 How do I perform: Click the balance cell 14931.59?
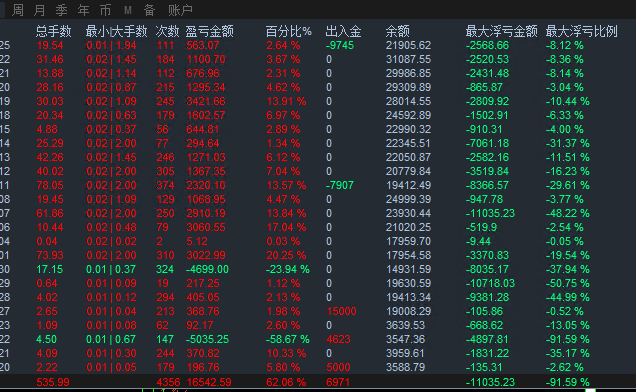point(408,269)
